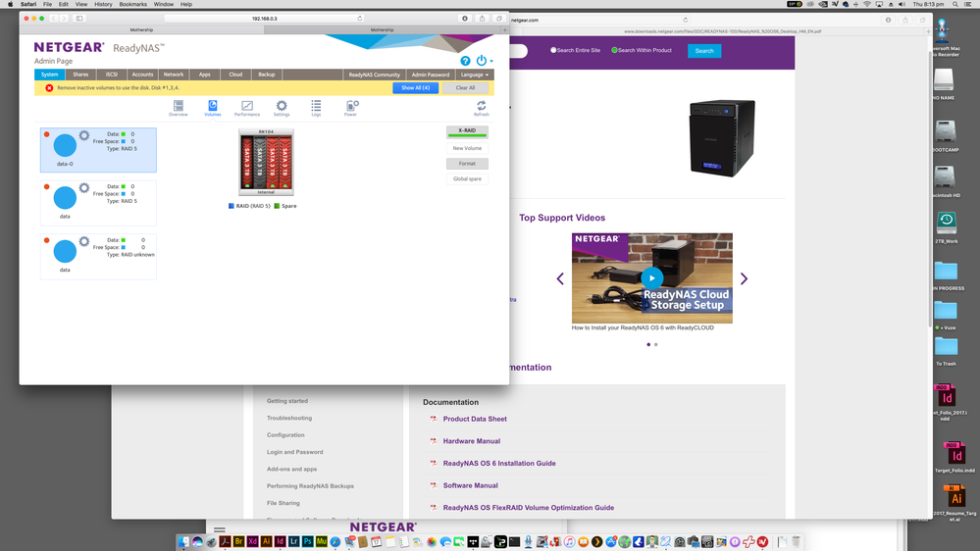Open the History menu in menu bar
The height and width of the screenshot is (551, 980).
103,4
